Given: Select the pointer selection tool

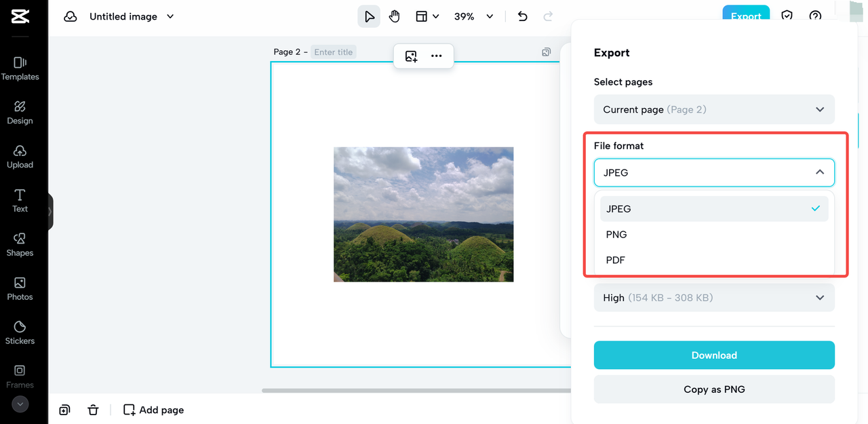Looking at the screenshot, I should pyautogui.click(x=369, y=16).
